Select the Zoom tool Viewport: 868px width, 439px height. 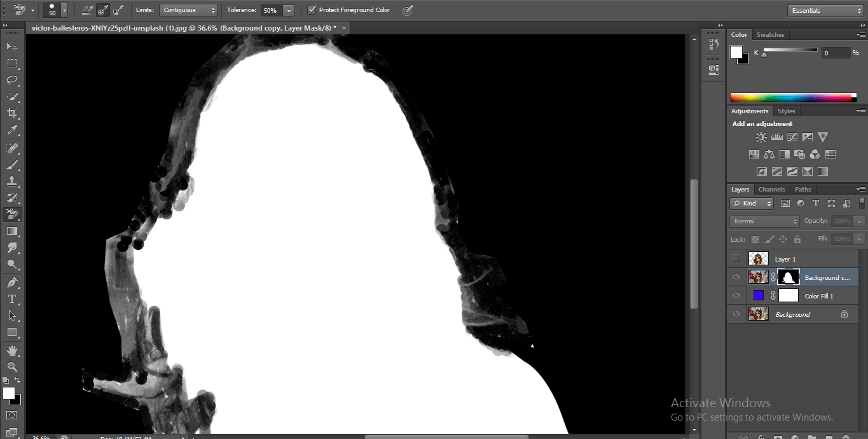[x=12, y=366]
